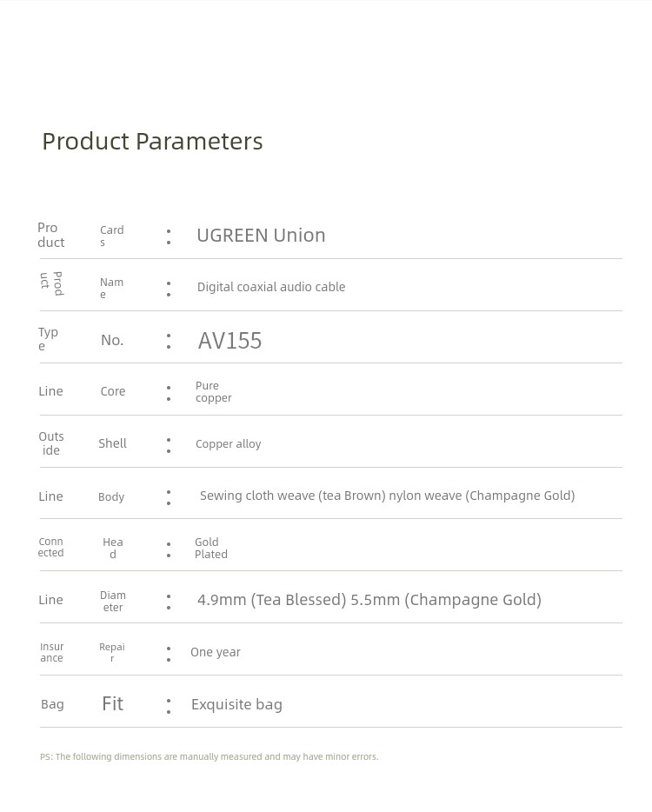This screenshot has height=812, width=652.
Task: Select the UGREEN Union brand text
Action: tap(261, 235)
